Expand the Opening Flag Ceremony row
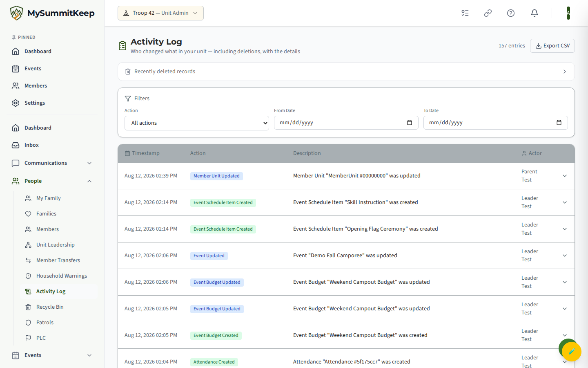 [565, 229]
